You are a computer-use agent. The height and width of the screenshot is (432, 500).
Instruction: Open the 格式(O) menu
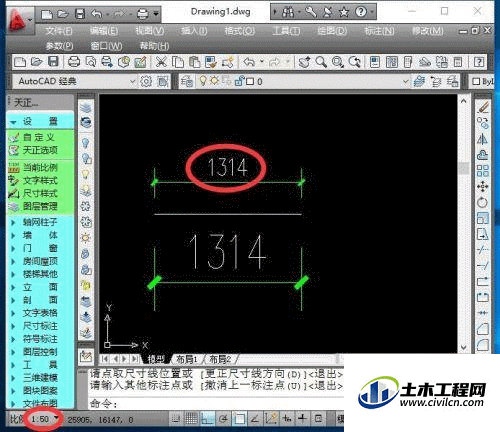pos(239,31)
